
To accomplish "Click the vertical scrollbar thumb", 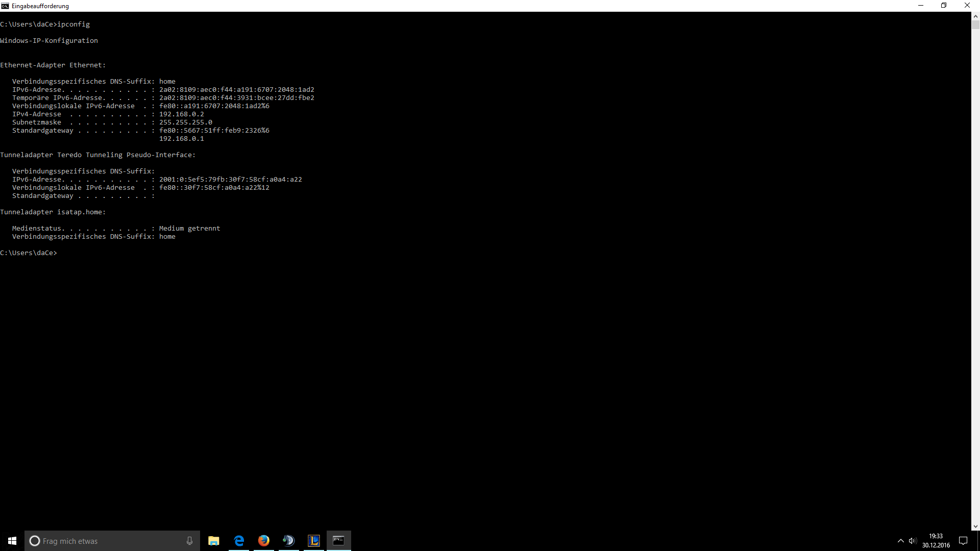I will point(975,24).
